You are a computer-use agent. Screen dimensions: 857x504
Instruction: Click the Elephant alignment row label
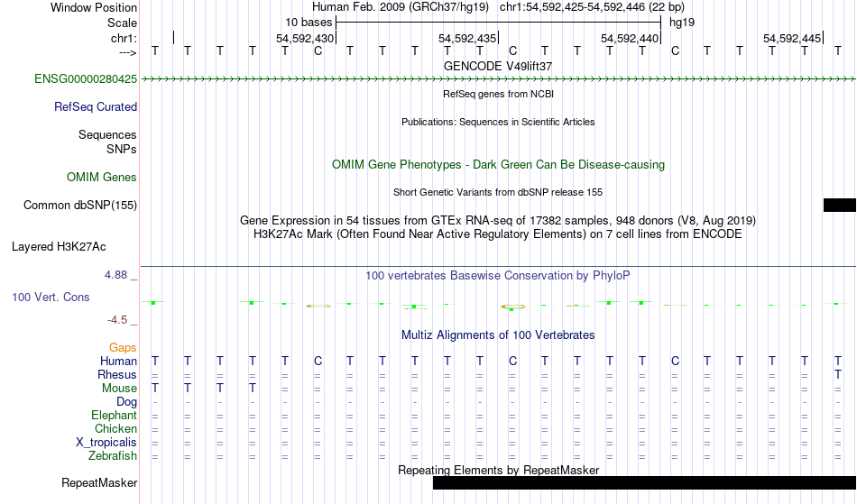(115, 416)
